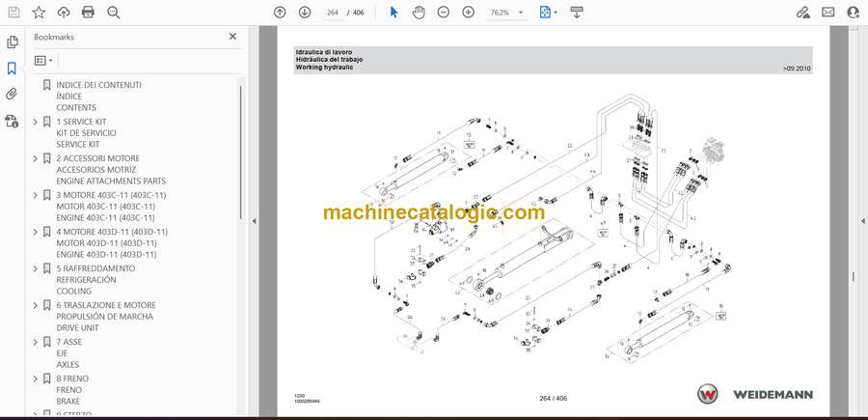Image resolution: width=868 pixels, height=420 pixels.
Task: Go to the 8 FRENO bookmark
Action: click(x=72, y=389)
